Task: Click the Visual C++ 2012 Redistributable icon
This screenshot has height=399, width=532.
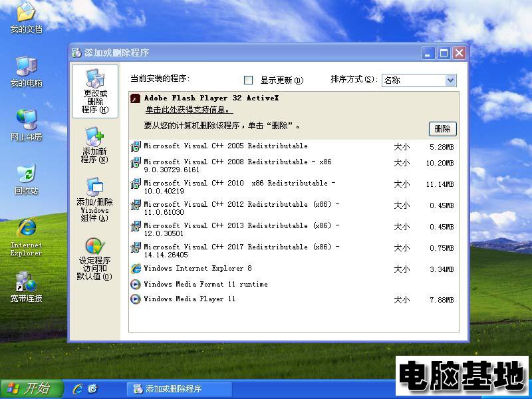Action: tap(136, 205)
